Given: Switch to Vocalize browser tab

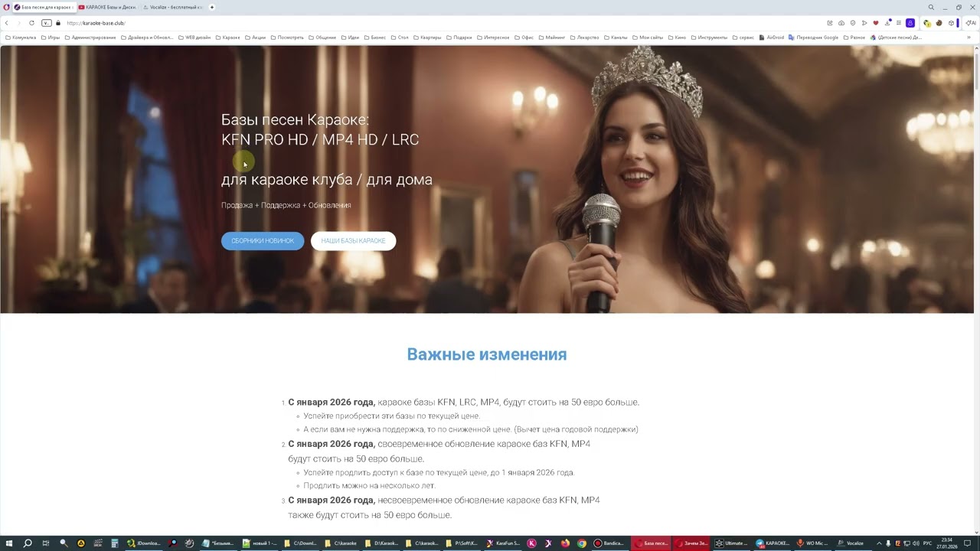Looking at the screenshot, I should click(x=172, y=7).
